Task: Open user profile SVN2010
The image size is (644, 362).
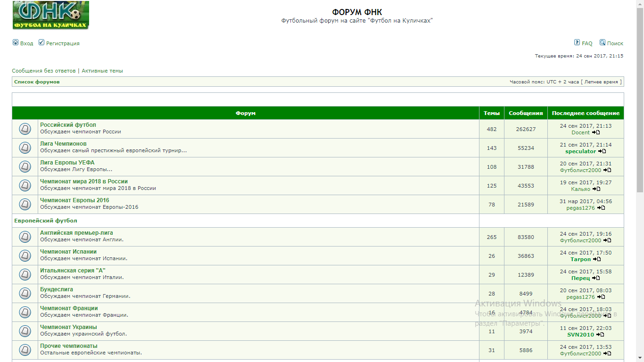Action: coord(581,335)
